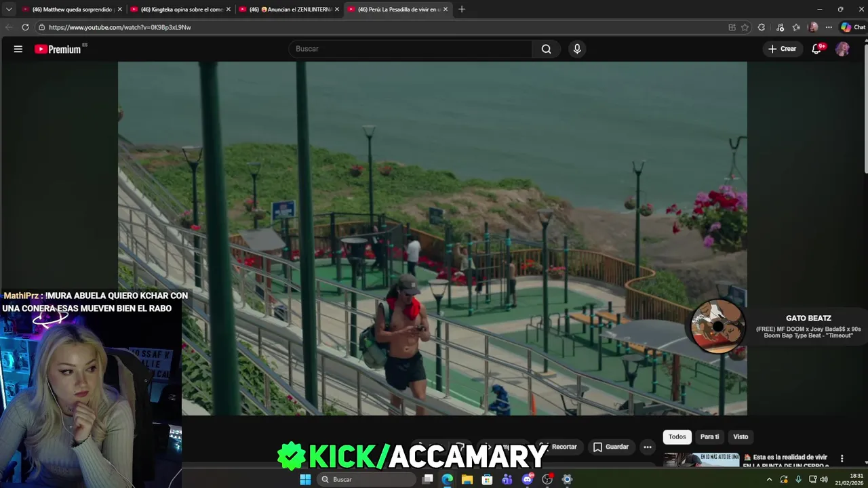Go back with the browser back arrow
The width and height of the screenshot is (868, 488).
9,27
